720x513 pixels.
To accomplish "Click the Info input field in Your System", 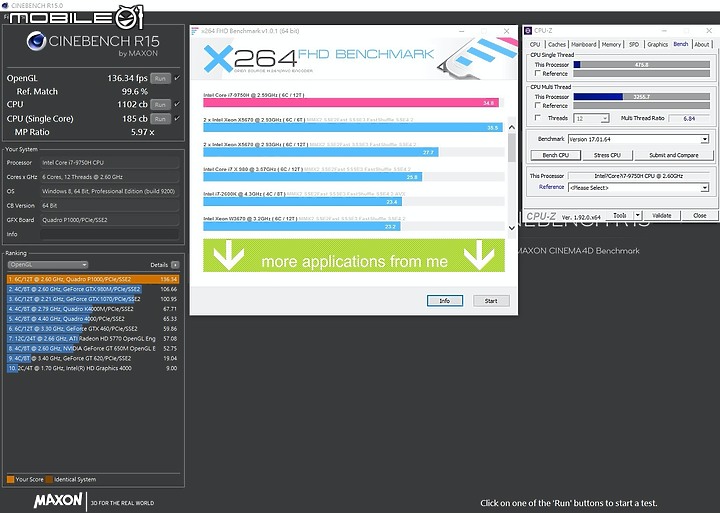I will 109,234.
